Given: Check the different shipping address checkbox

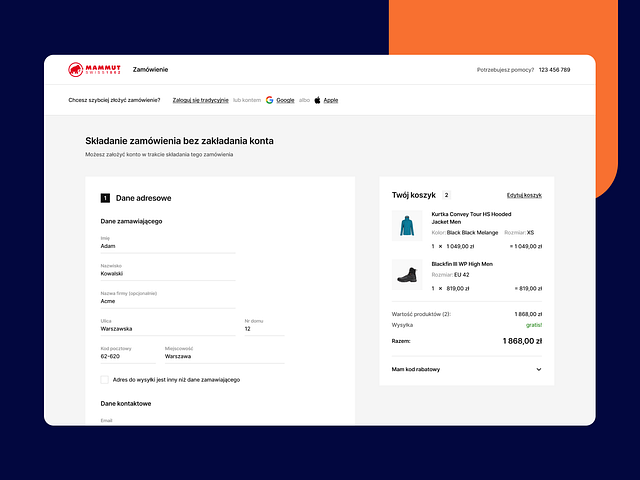Looking at the screenshot, I should pyautogui.click(x=105, y=380).
